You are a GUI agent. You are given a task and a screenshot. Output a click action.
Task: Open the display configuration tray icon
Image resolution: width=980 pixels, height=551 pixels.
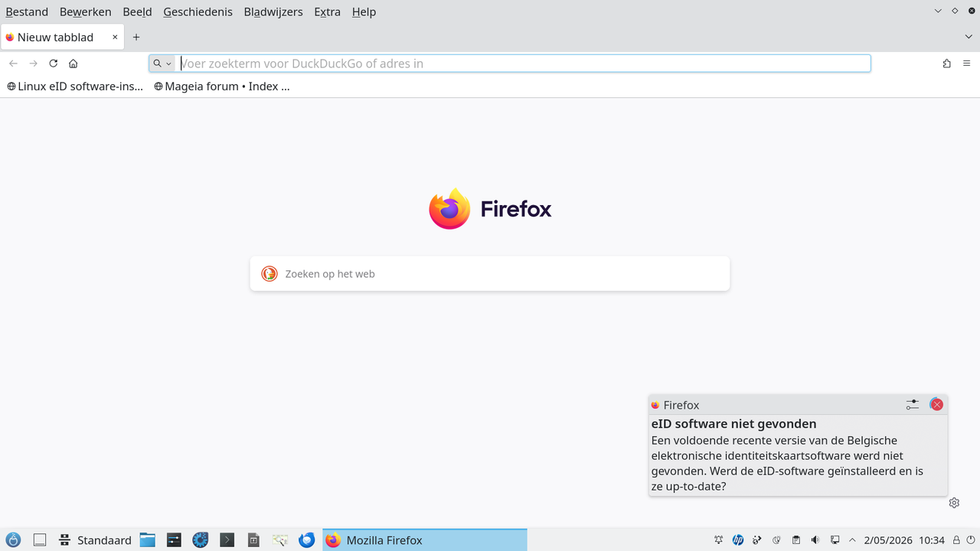click(835, 540)
